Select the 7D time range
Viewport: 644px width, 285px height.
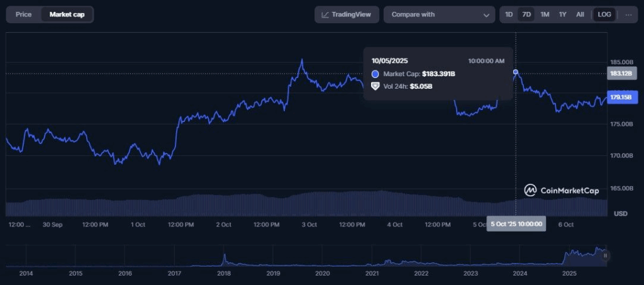(526, 14)
